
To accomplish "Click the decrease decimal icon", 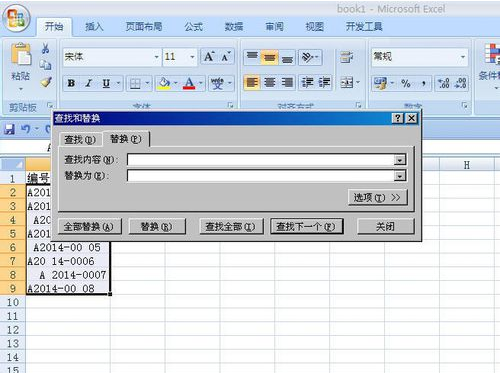I will [x=461, y=83].
